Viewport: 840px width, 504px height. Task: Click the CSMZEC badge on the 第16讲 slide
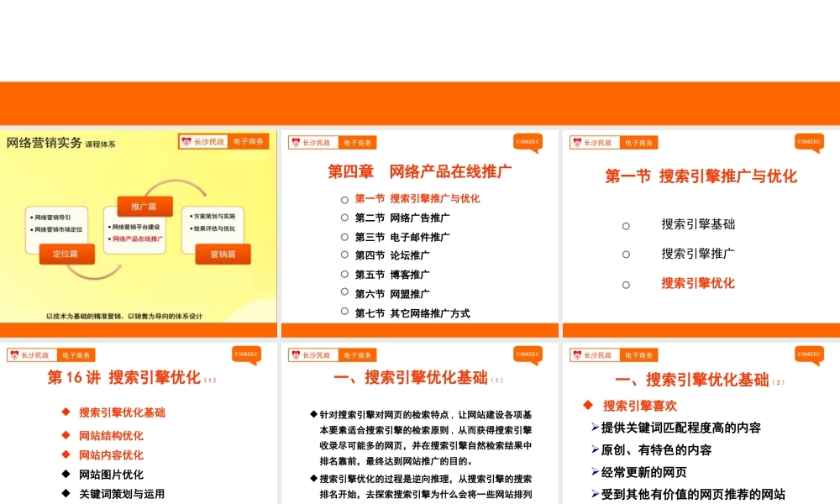point(246,354)
